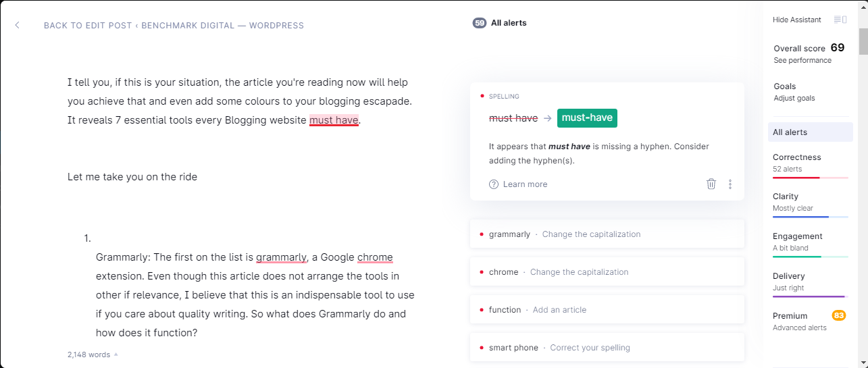Expand the grammarly capitalization alert

pyautogui.click(x=607, y=234)
